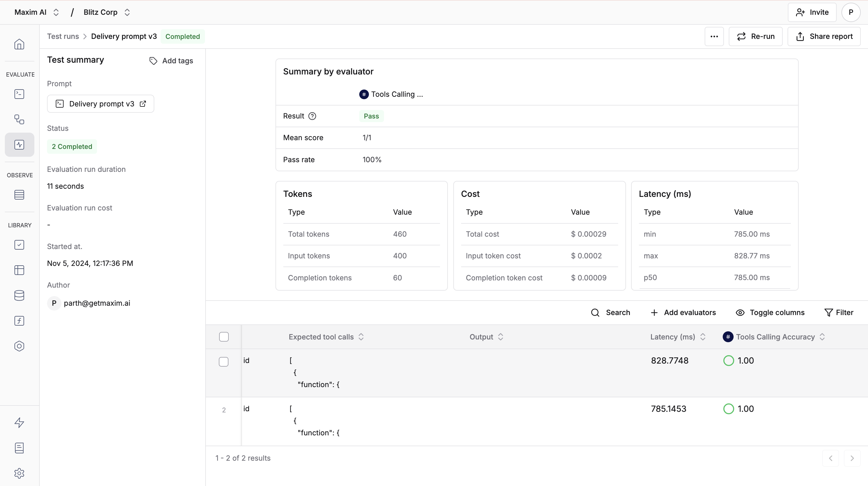Go back to Test runs breadcrumb
Viewport: 868px width, 486px height.
(63, 36)
